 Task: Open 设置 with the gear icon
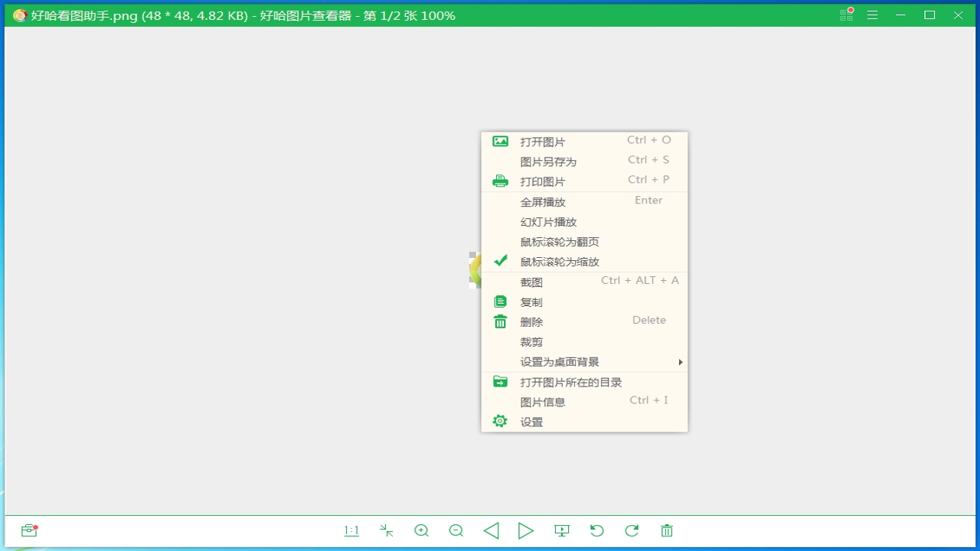tap(501, 422)
